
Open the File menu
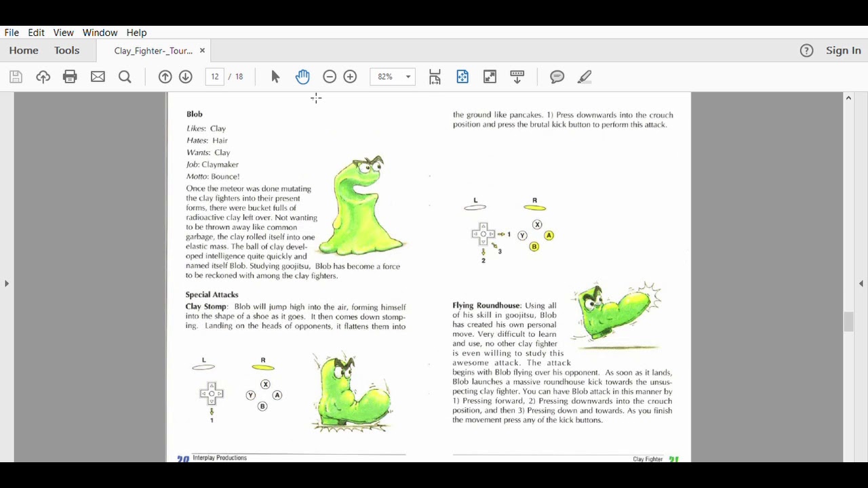click(12, 33)
